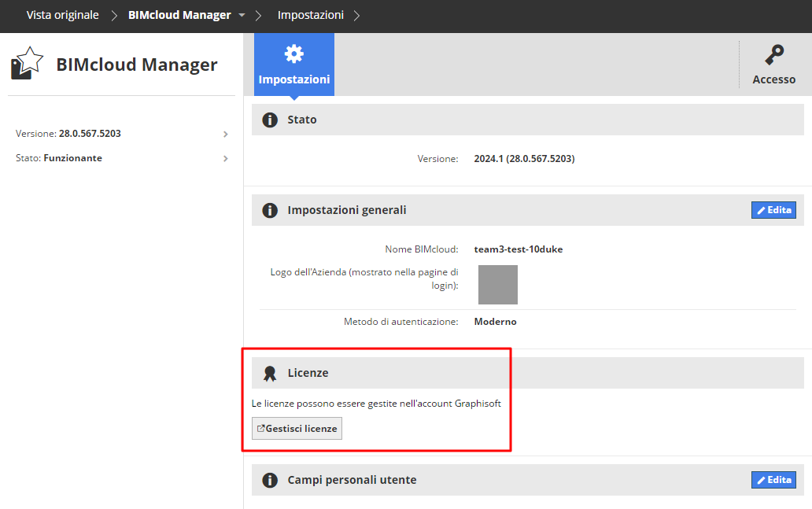The height and width of the screenshot is (509, 812).
Task: Expand the Stato Funzionante sidebar chevron
Action: click(x=226, y=158)
